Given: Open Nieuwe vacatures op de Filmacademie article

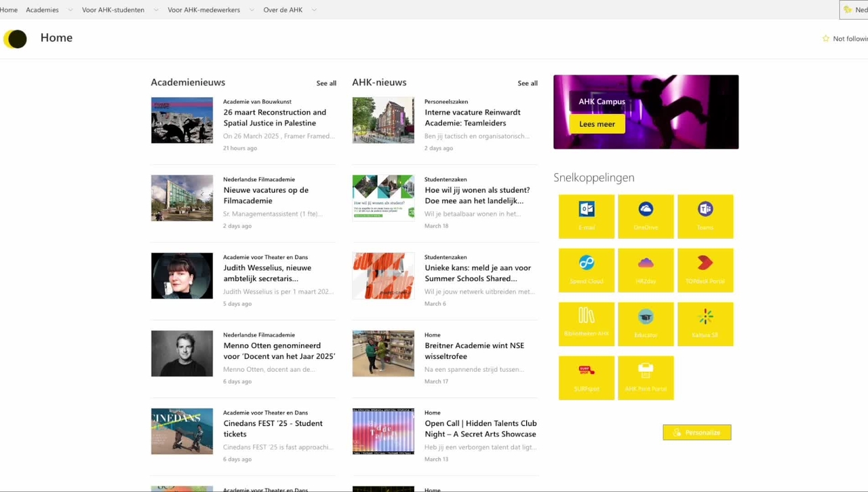Looking at the screenshot, I should [x=266, y=195].
